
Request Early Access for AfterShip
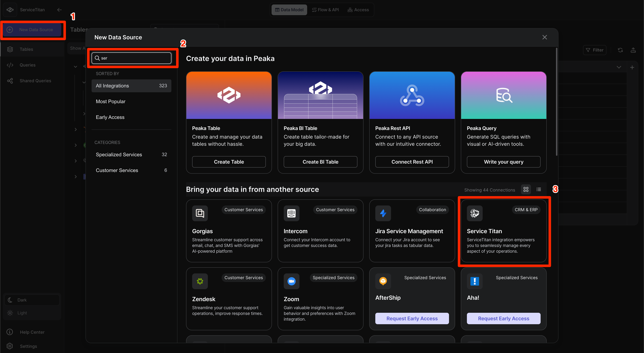pyautogui.click(x=412, y=318)
